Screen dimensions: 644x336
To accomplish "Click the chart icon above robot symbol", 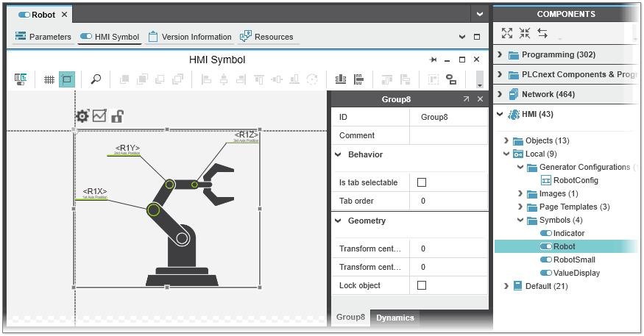I will [x=99, y=116].
